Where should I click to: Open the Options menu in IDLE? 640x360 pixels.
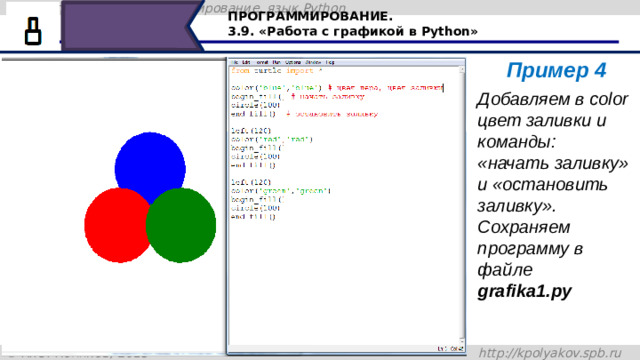[293, 62]
